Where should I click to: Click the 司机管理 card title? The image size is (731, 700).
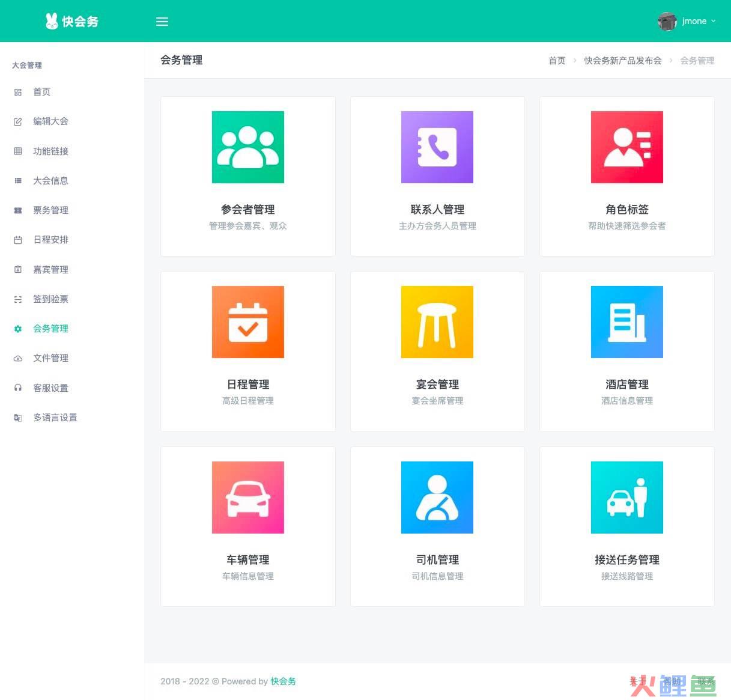click(437, 560)
